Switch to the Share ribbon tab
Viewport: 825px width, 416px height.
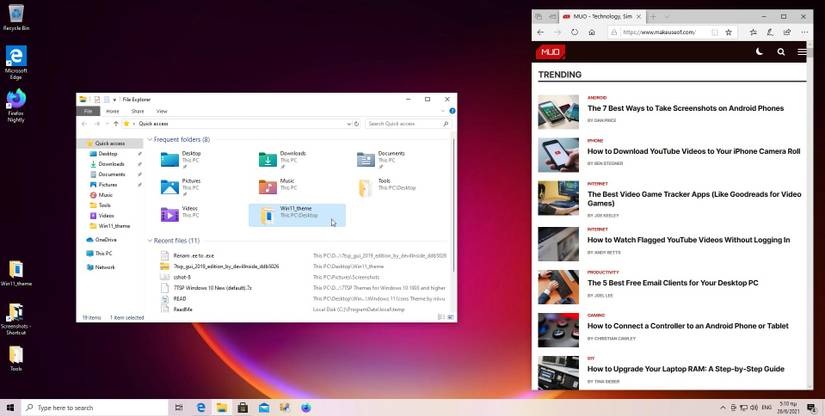[137, 111]
